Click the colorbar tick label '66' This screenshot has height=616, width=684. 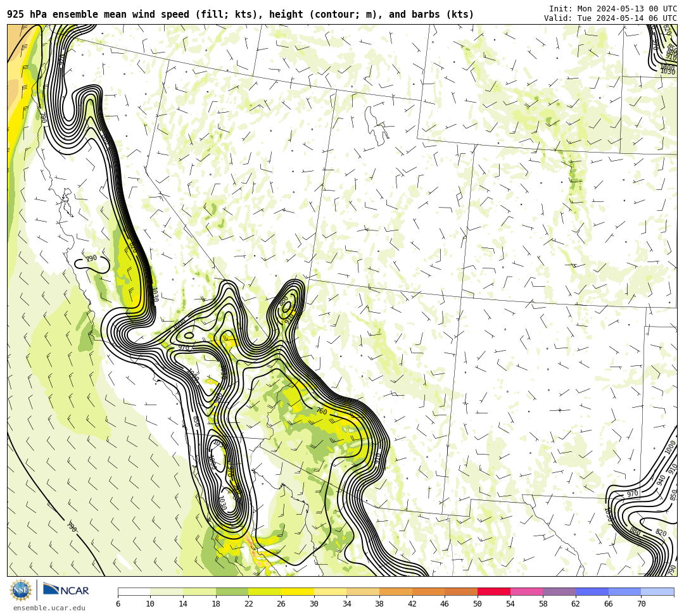point(609,604)
